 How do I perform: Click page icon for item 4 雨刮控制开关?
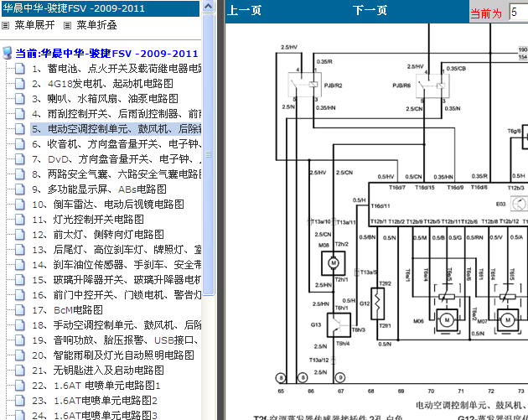[20, 114]
